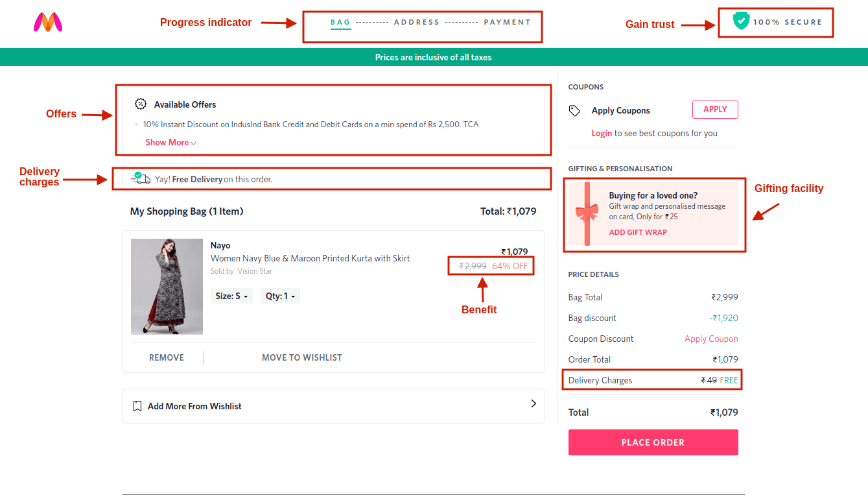Click Apply Coupon in Price Details
868x504 pixels.
(711, 339)
